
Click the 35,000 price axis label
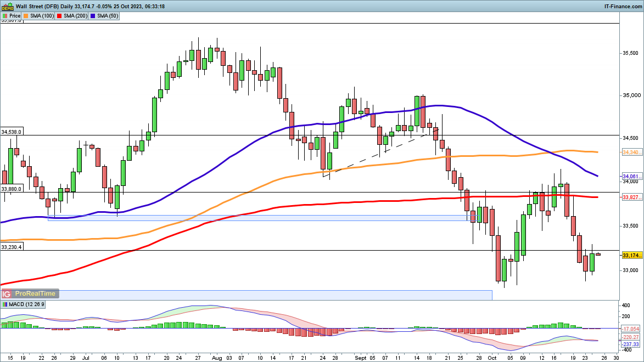coord(632,95)
